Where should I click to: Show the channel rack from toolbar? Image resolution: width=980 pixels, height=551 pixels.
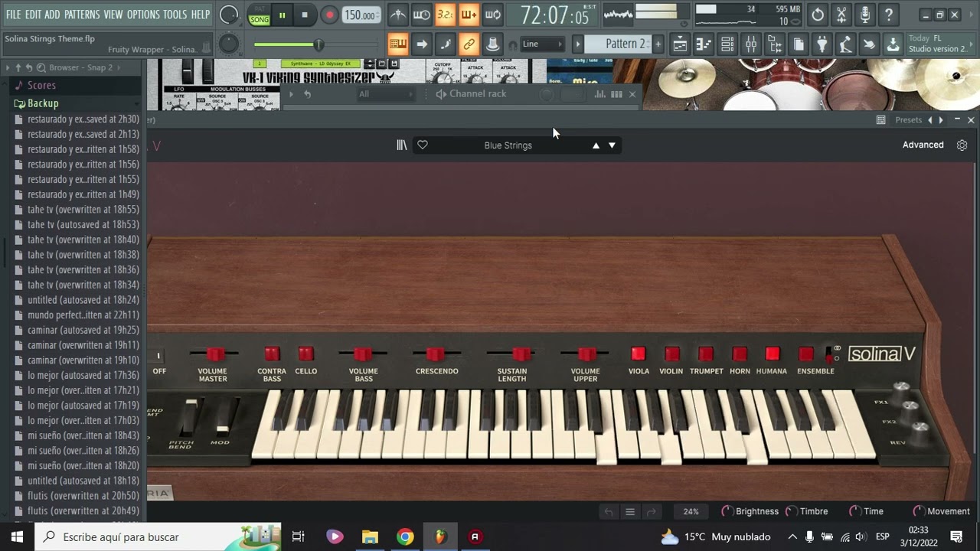(x=727, y=44)
